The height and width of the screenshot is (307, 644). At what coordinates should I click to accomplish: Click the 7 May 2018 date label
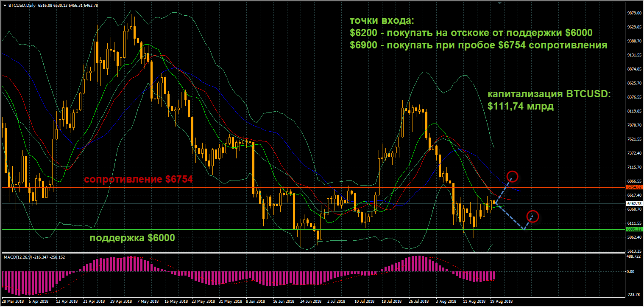pos(148,301)
